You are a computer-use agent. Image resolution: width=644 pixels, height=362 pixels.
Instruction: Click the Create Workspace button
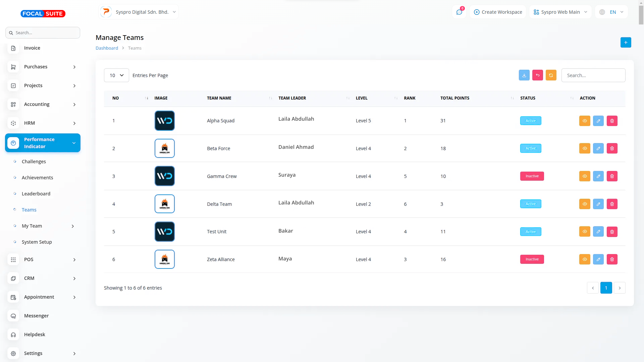tap(498, 12)
